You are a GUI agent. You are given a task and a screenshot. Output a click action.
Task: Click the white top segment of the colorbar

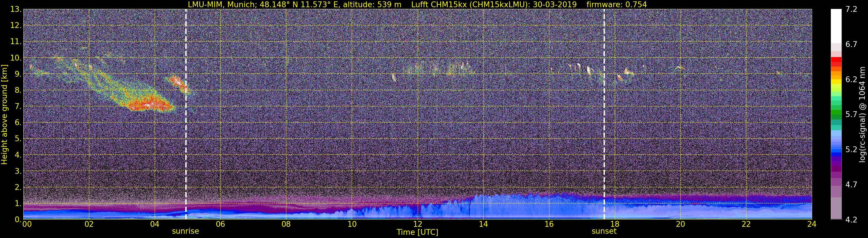836,26
